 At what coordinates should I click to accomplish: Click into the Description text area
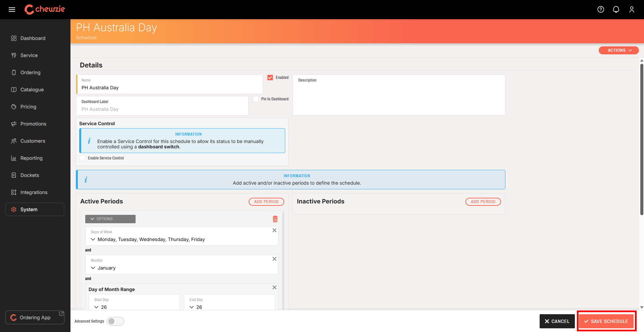399,95
